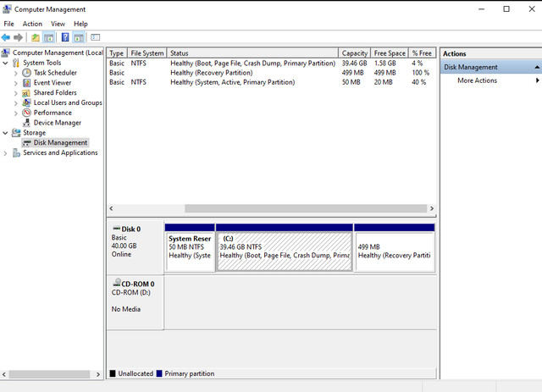Click the Back arrow toolbar icon

[6, 37]
